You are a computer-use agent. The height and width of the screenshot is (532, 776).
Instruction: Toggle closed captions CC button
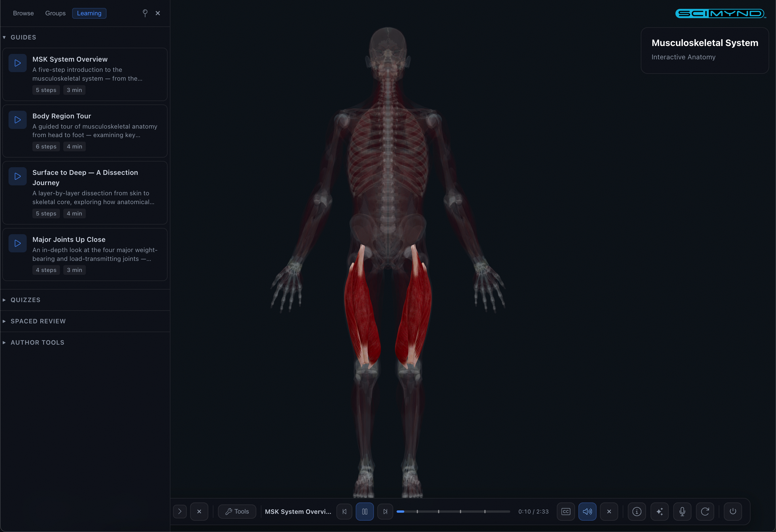pyautogui.click(x=565, y=511)
